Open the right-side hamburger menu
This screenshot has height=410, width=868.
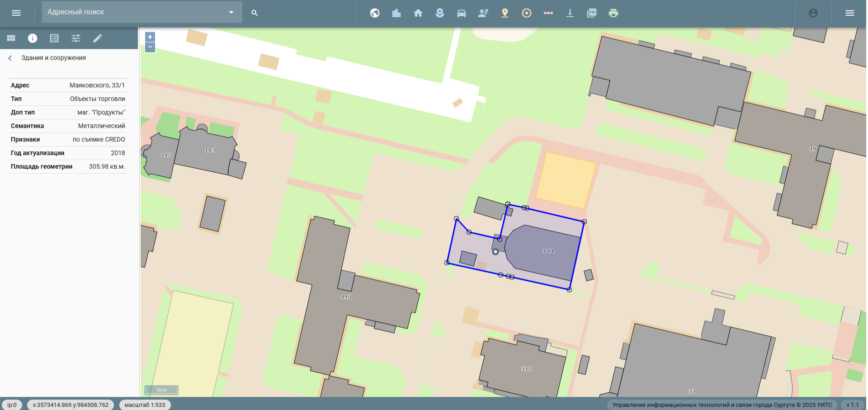(850, 13)
